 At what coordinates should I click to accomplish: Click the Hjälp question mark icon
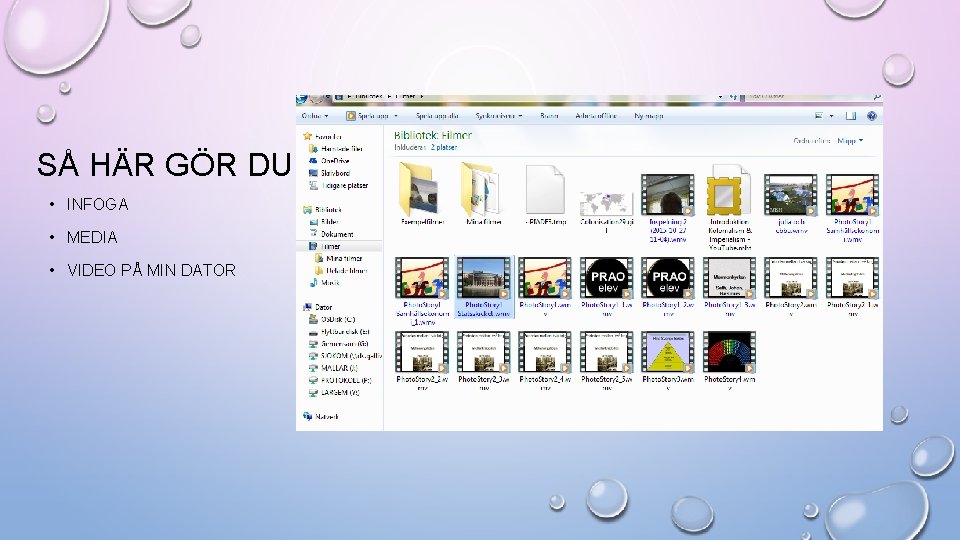[872, 116]
